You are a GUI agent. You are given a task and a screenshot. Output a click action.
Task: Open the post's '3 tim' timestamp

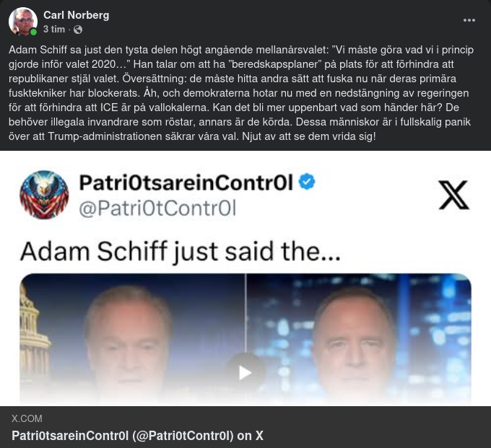coord(54,30)
